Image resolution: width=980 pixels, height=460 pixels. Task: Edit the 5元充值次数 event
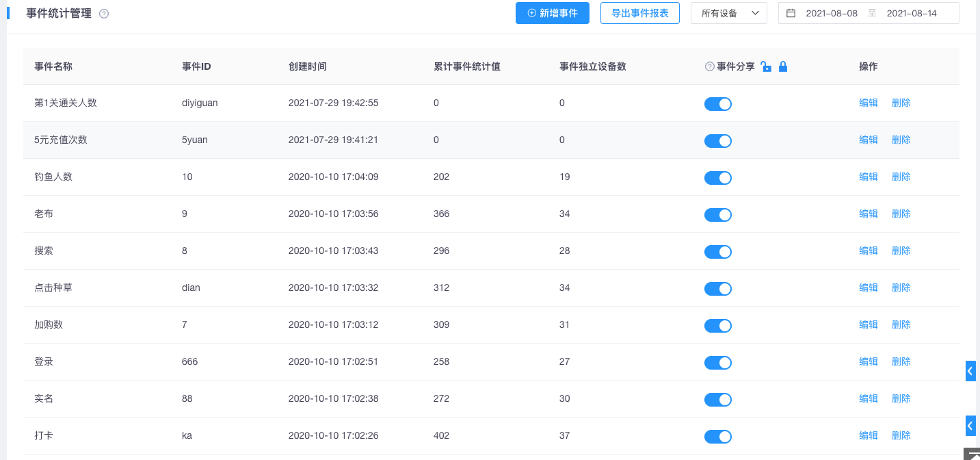point(869,140)
